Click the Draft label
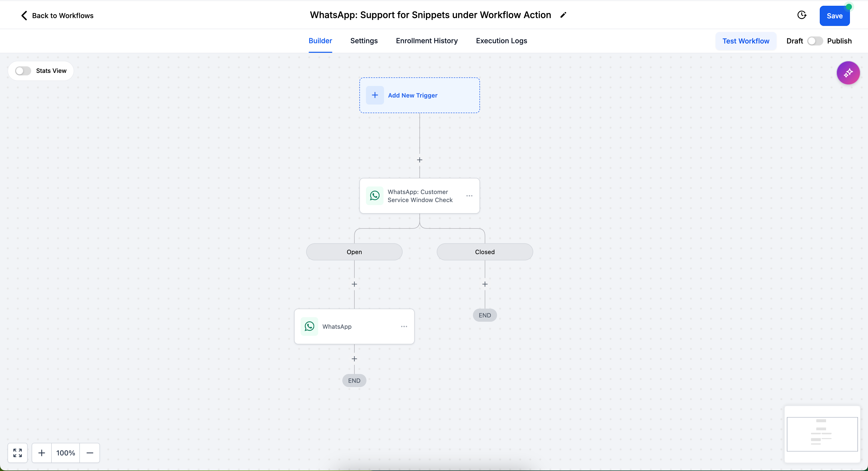The width and height of the screenshot is (868, 471). pos(795,41)
